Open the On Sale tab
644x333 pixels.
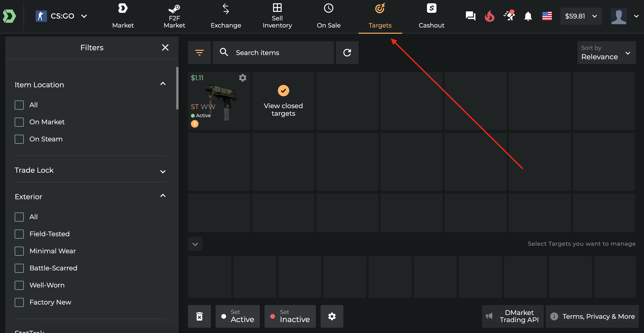(x=328, y=16)
